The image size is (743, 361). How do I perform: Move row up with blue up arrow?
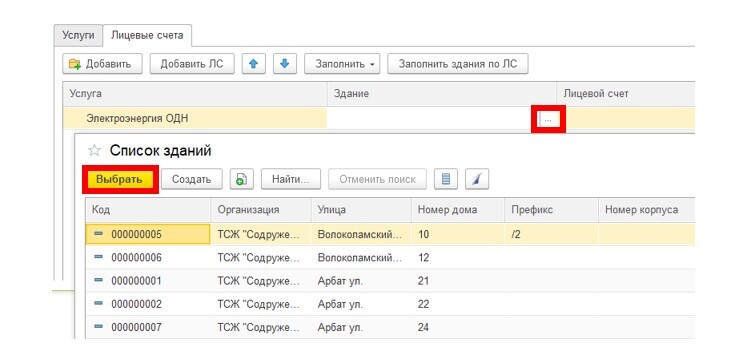click(x=254, y=63)
